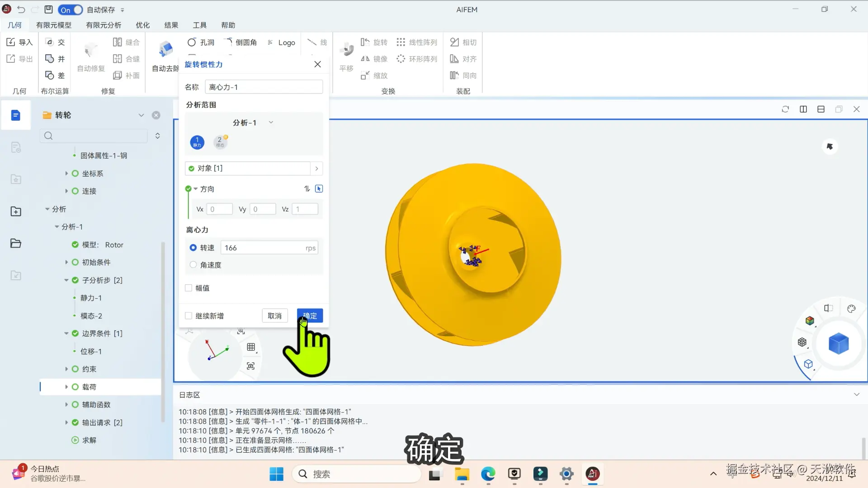Expand the 载荷 tree node
Viewport: 868px width, 488px height.
tap(66, 387)
